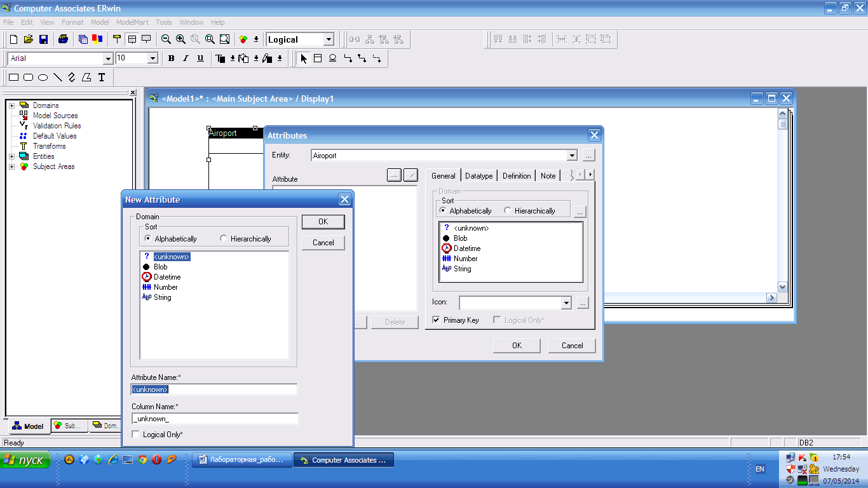
Task: Select the polygon drawing shape tool
Action: 87,78
